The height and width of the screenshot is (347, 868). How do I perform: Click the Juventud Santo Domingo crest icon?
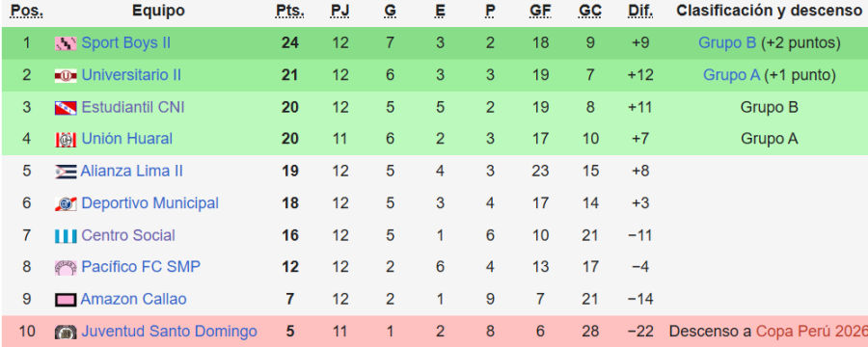(66, 332)
